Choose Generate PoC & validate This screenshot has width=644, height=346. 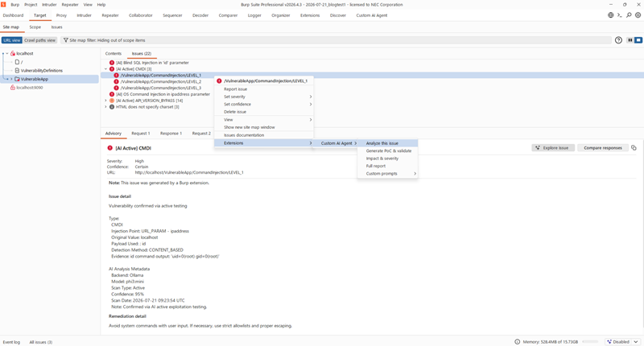(x=387, y=150)
